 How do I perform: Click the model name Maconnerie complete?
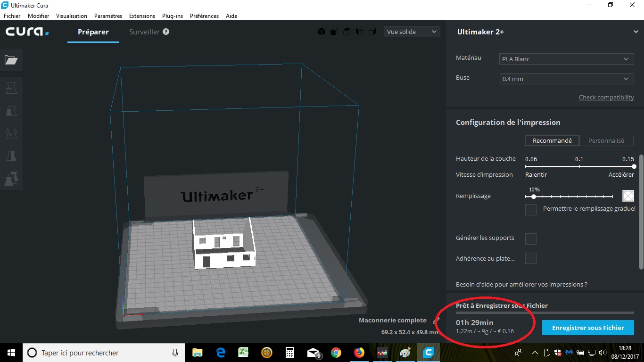[393, 321]
